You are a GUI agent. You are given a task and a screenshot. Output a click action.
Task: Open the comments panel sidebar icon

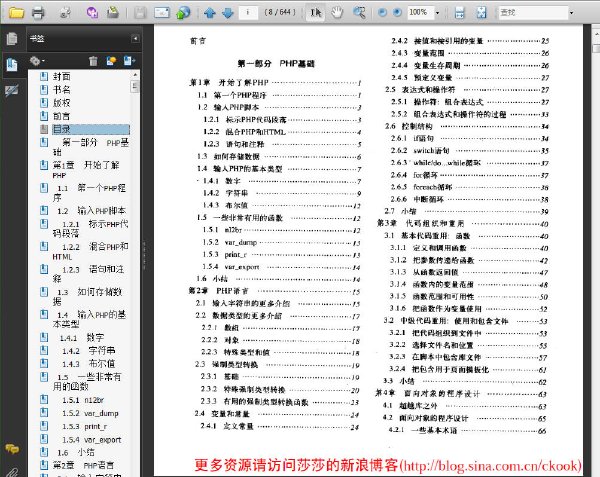pyautogui.click(x=12, y=449)
